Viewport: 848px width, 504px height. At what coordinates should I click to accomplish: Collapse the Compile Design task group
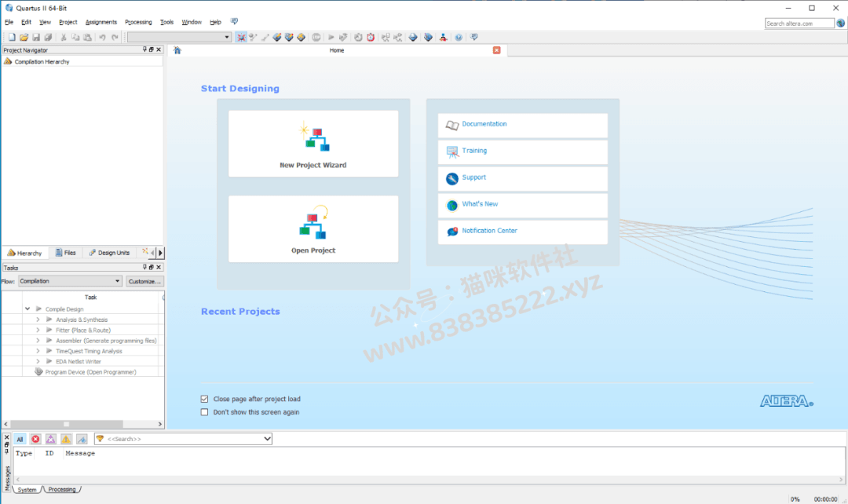[27, 309]
